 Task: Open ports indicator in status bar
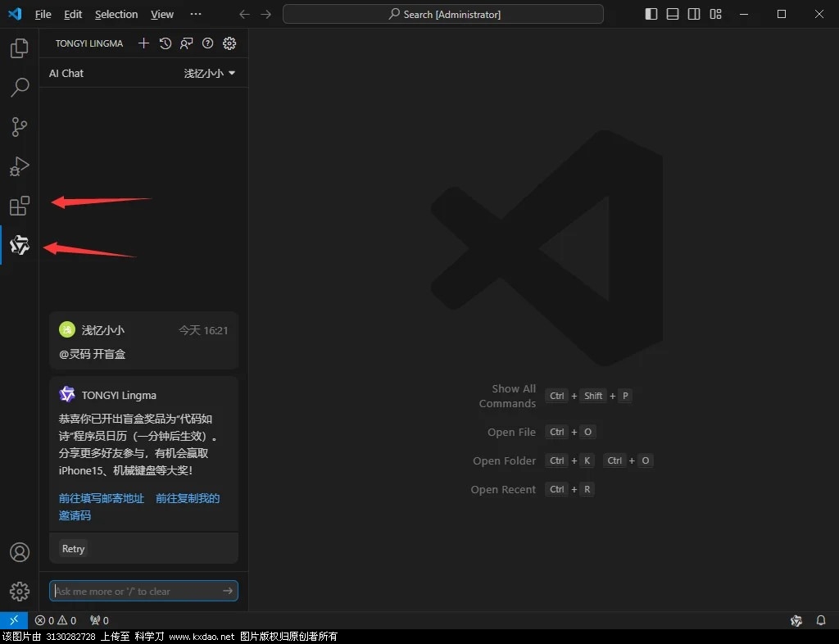pos(99,620)
